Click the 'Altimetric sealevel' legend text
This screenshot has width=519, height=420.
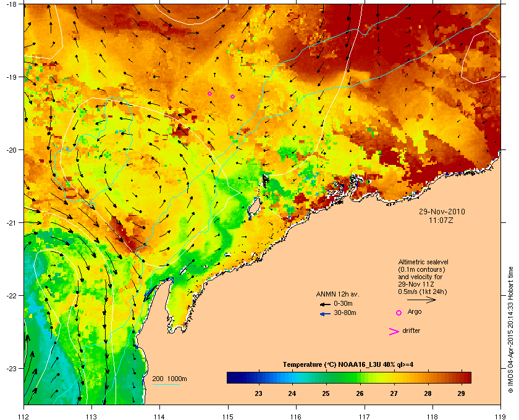coord(423,262)
